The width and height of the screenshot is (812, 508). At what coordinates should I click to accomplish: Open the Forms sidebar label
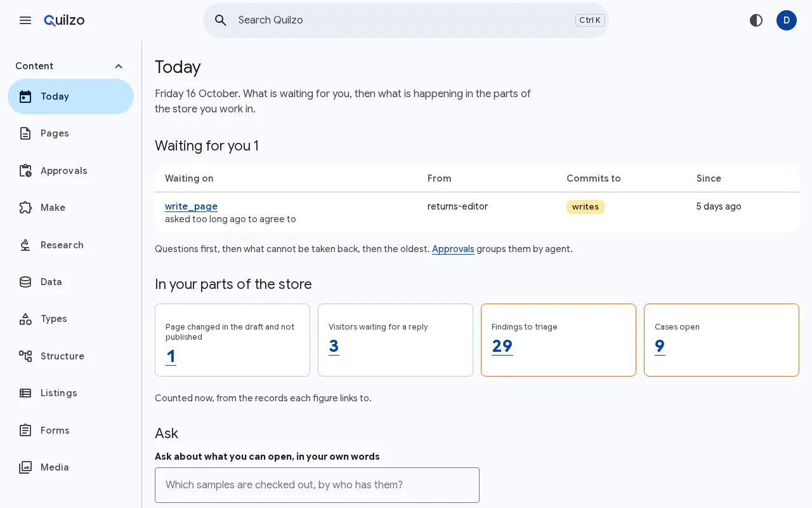click(55, 431)
